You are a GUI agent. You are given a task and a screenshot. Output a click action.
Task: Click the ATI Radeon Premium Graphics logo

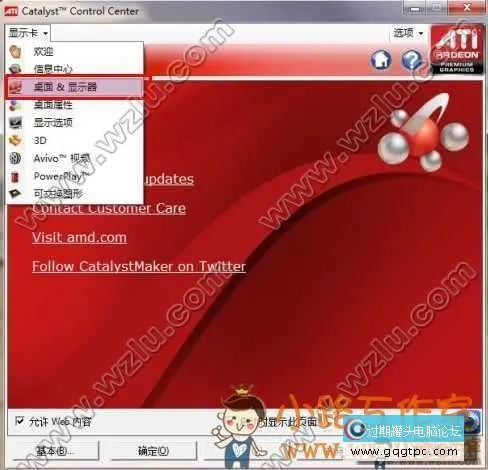coord(456,49)
